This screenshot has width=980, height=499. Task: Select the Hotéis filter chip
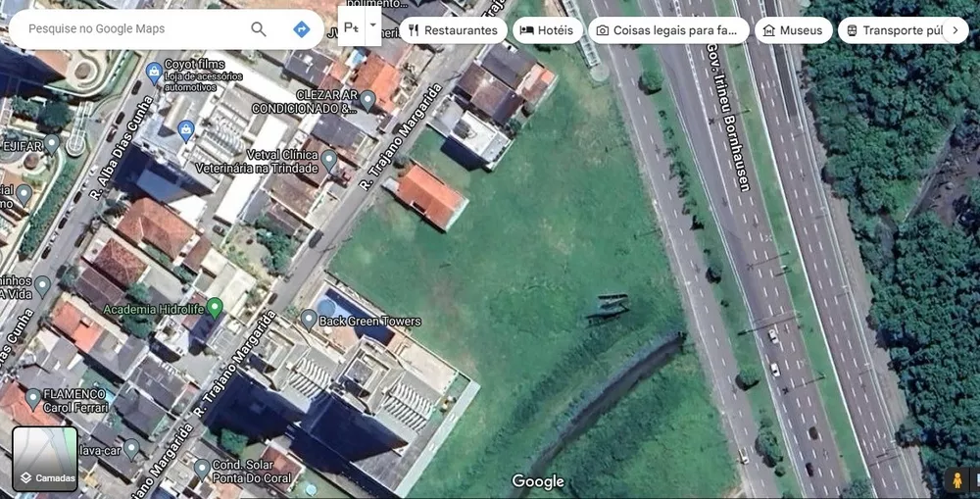(x=547, y=30)
